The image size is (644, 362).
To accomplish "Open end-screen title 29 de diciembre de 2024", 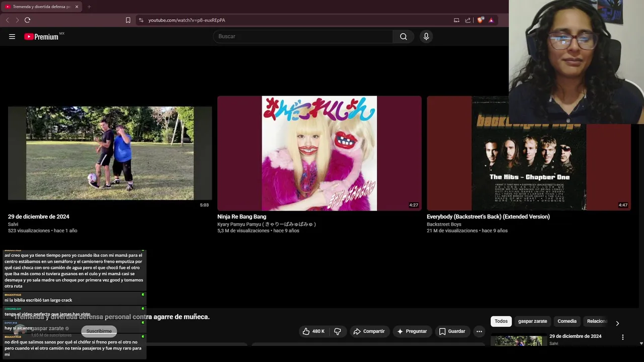I will 39,217.
